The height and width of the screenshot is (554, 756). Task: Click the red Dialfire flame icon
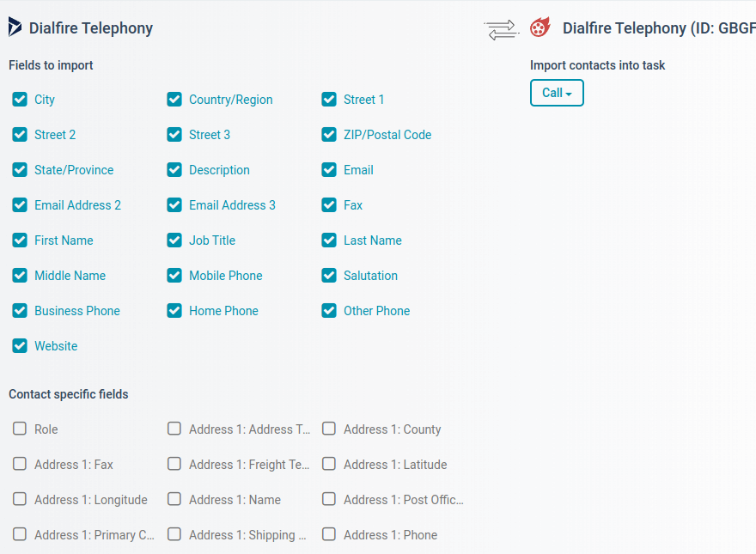tap(540, 27)
